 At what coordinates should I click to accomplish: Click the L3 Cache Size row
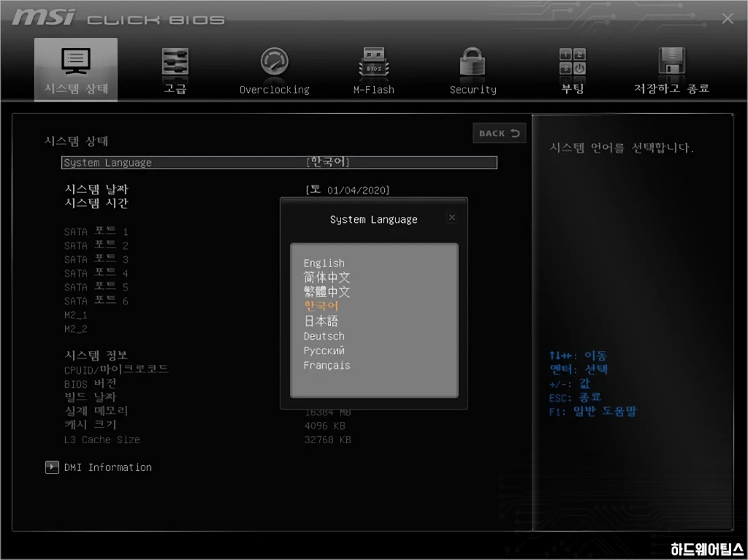coord(102,440)
